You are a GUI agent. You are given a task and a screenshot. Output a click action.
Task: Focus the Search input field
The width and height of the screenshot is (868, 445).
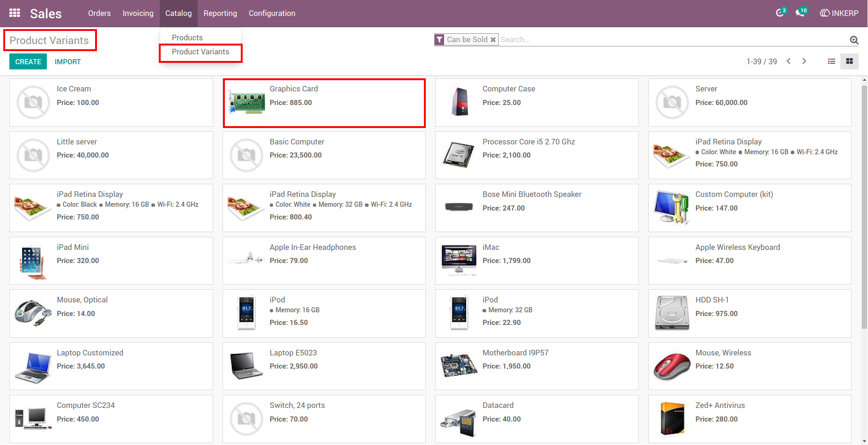coord(673,40)
